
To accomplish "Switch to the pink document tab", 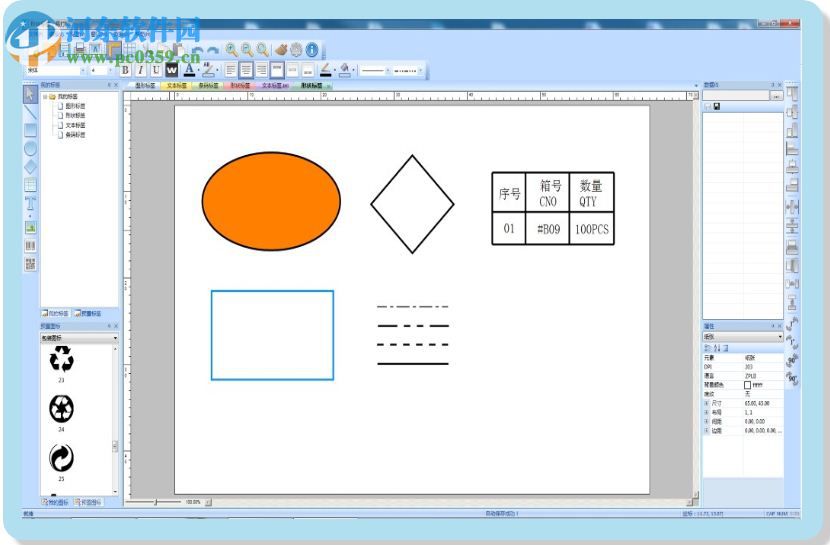I will (x=240, y=85).
